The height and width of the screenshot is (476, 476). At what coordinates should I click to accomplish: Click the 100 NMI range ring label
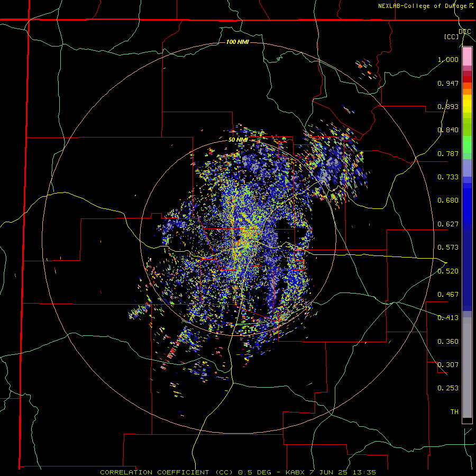click(237, 42)
